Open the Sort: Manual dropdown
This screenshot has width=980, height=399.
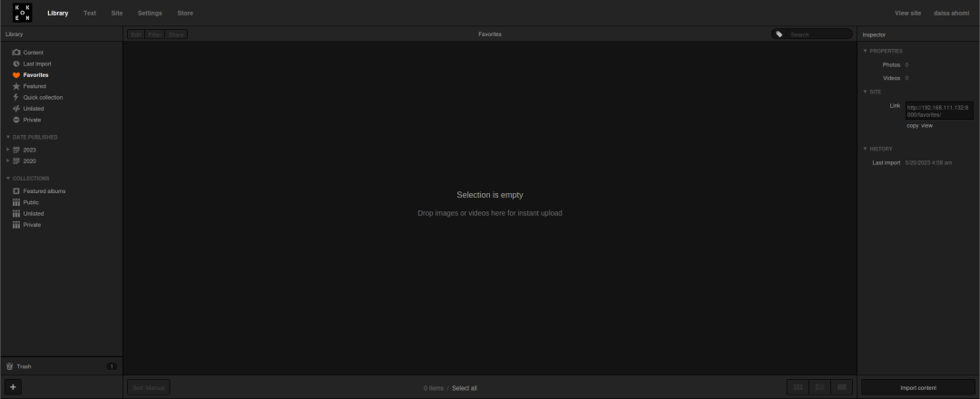click(148, 388)
